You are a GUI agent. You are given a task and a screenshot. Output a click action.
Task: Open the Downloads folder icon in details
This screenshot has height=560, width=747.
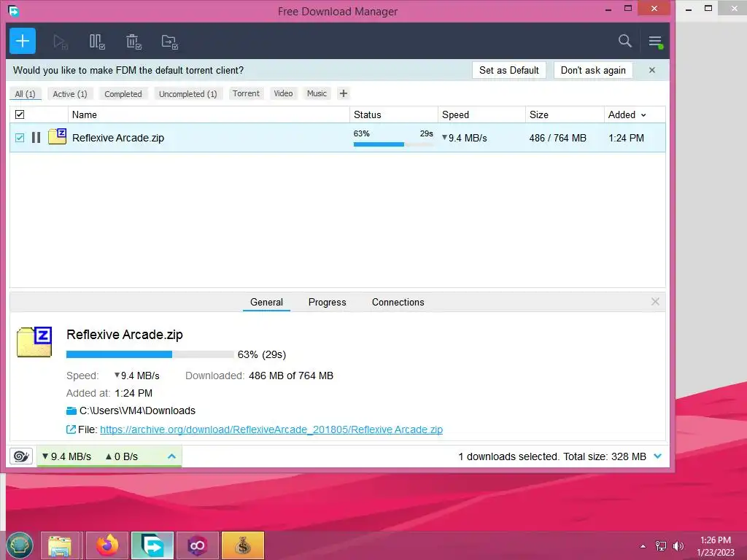pos(71,411)
